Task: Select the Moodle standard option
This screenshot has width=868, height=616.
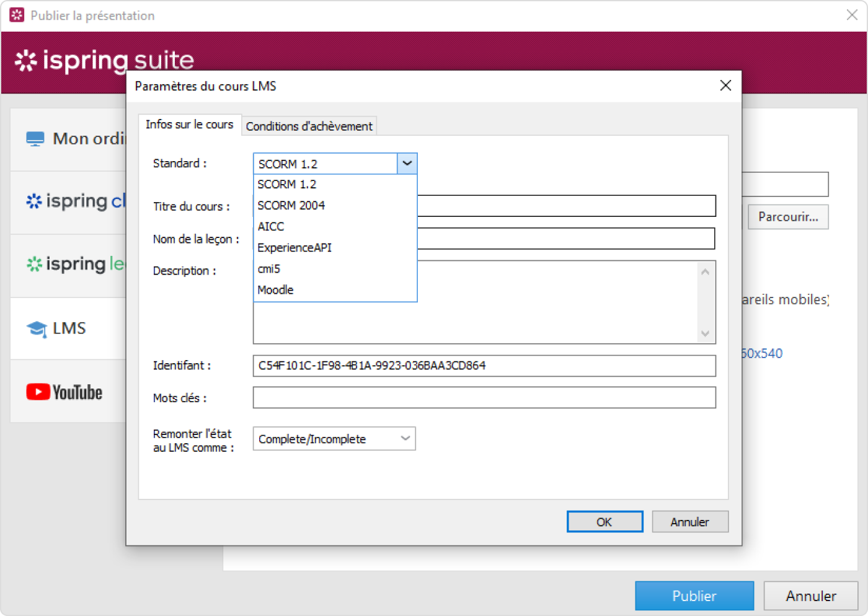Action: pyautogui.click(x=276, y=289)
